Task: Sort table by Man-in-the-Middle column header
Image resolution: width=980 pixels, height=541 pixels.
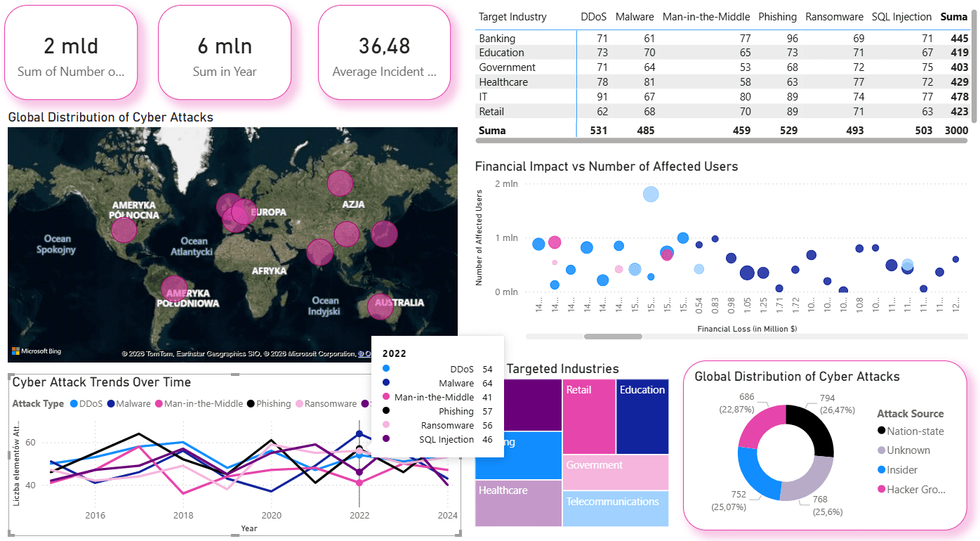Action: 706,17
